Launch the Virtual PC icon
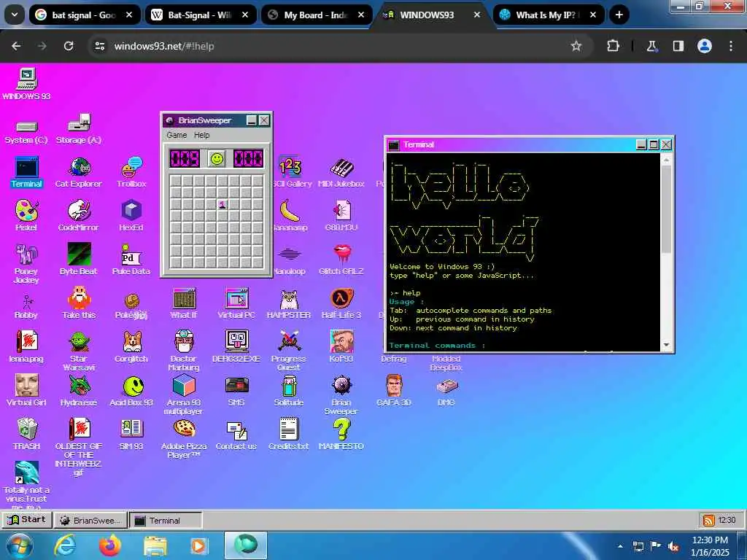The width and height of the screenshot is (747, 560). click(x=236, y=303)
